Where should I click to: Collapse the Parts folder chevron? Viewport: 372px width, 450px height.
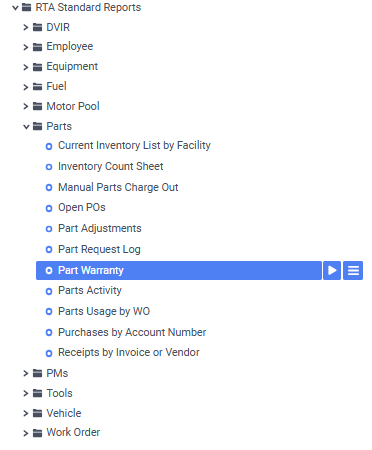point(26,127)
